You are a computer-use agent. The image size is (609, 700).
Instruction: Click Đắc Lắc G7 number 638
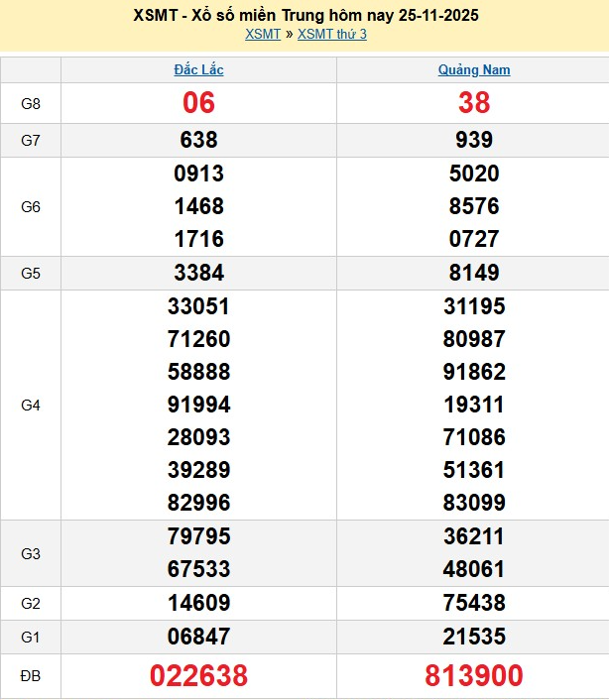[x=198, y=140]
